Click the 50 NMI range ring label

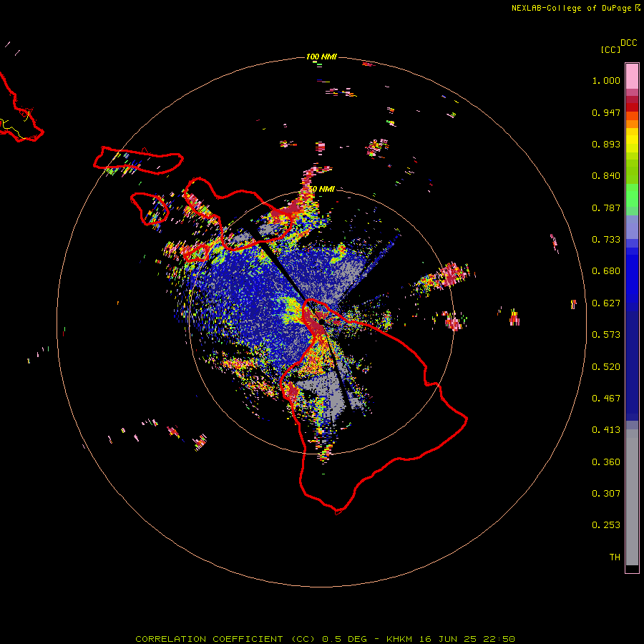tap(322, 190)
